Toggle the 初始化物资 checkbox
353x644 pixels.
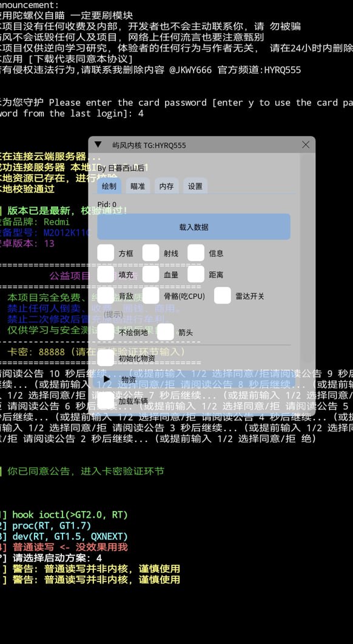[x=106, y=358]
